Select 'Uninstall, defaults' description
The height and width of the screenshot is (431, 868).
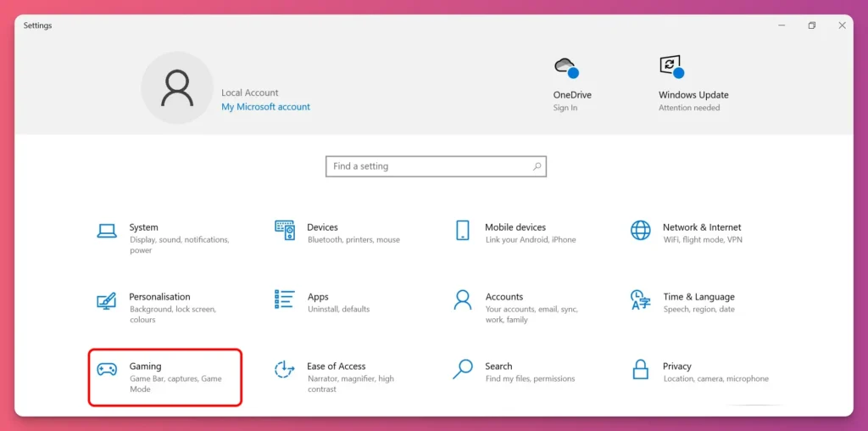click(x=339, y=309)
